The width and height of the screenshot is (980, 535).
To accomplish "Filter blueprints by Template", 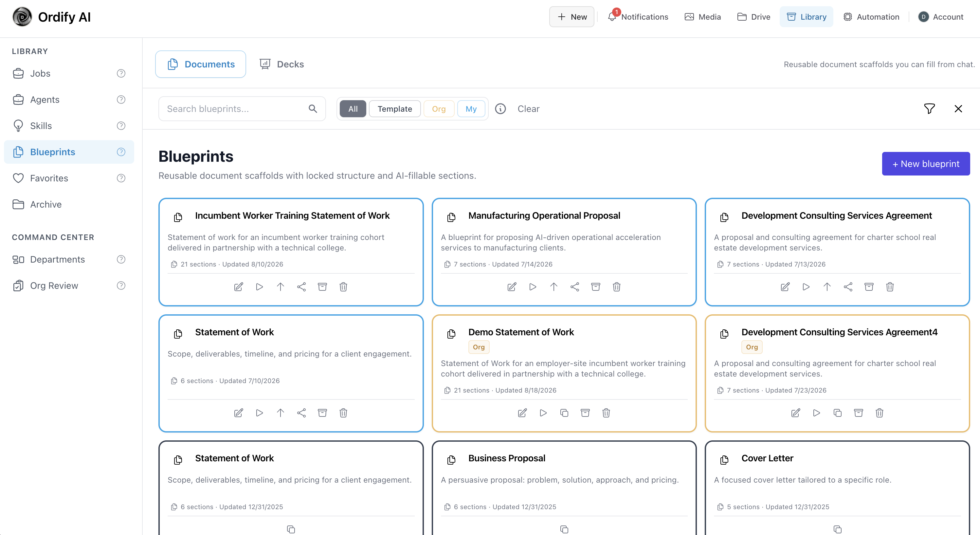I will click(394, 109).
